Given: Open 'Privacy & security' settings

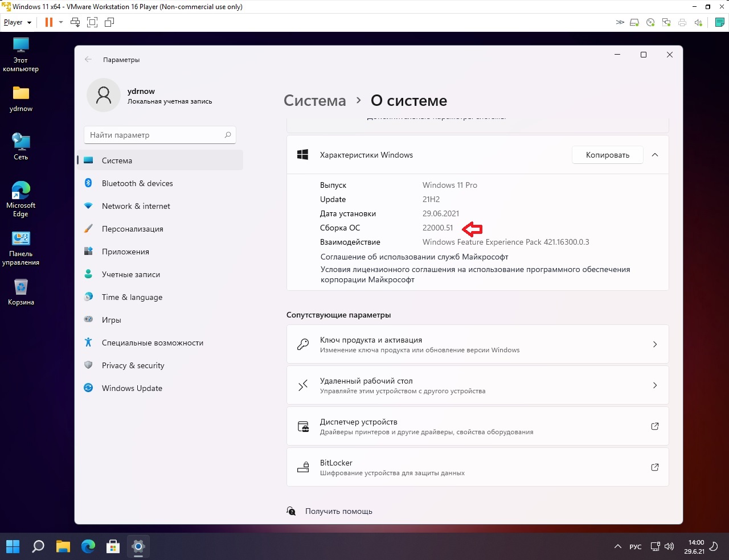Looking at the screenshot, I should click(x=160, y=365).
